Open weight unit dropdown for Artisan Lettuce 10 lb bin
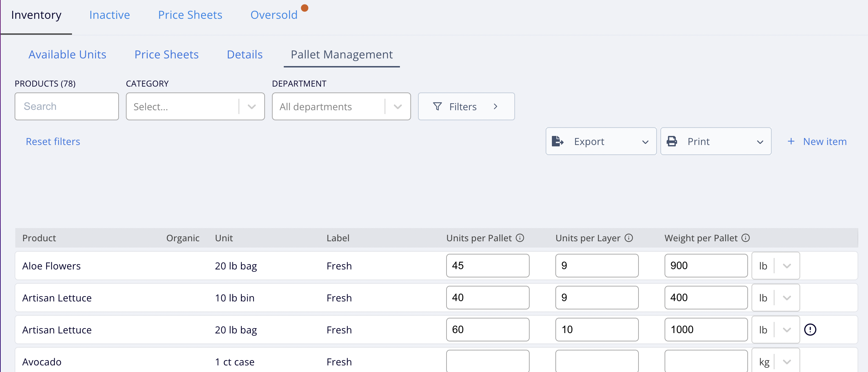Viewport: 868px width, 372px height. (x=776, y=298)
